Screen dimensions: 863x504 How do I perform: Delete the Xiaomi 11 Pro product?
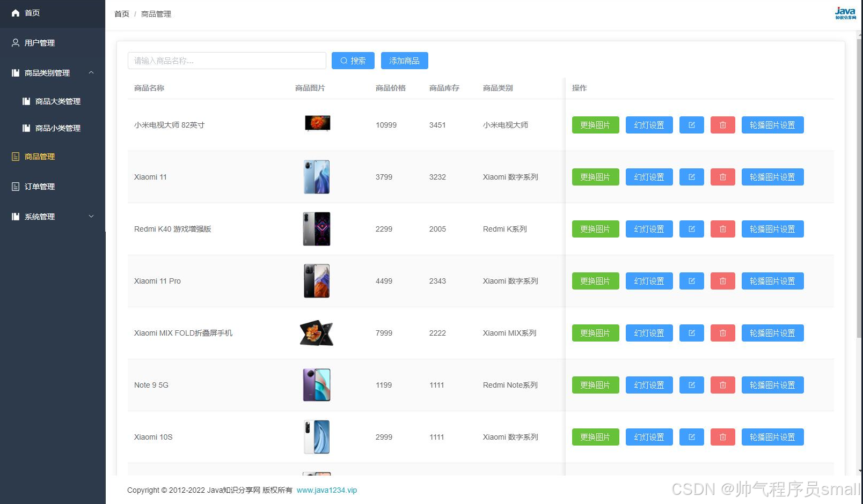(x=723, y=281)
